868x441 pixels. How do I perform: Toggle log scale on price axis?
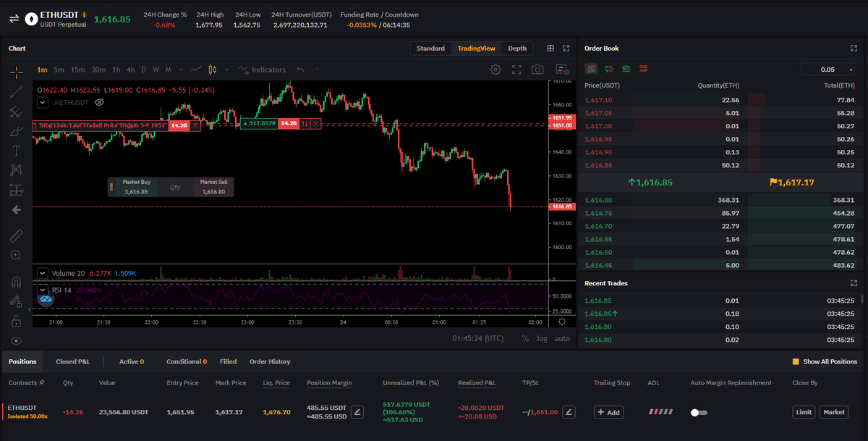(542, 338)
